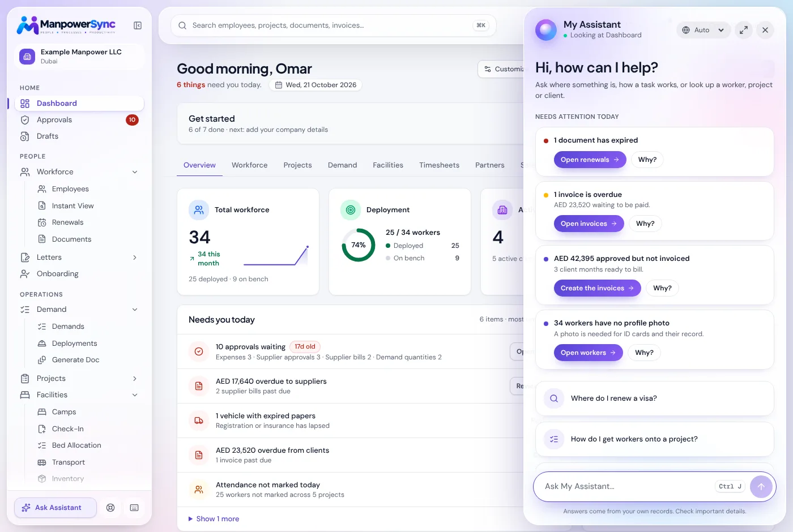Screen dimensions: 793x532
Task: Open keyboard shortcuts icon in sidebar
Action: (134, 508)
